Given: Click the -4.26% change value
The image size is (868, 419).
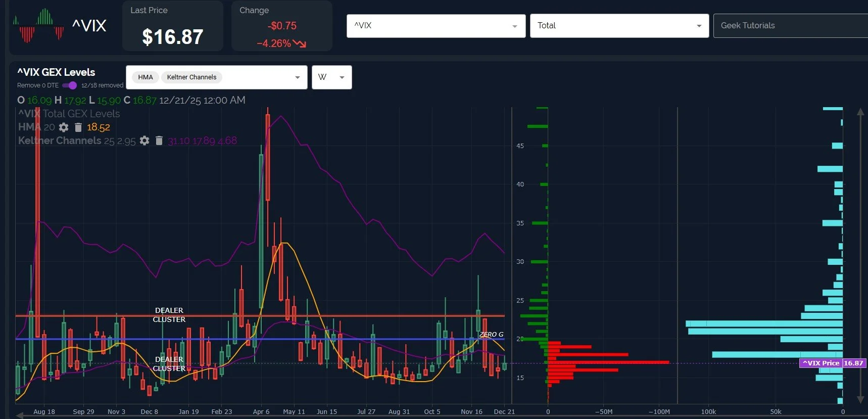Looking at the screenshot, I should point(274,43).
